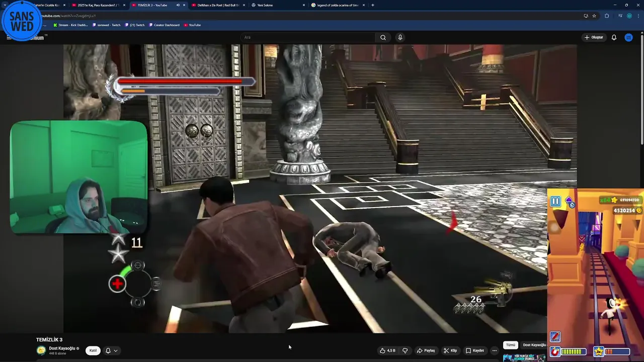Start voice search with microphone icon

click(x=400, y=37)
